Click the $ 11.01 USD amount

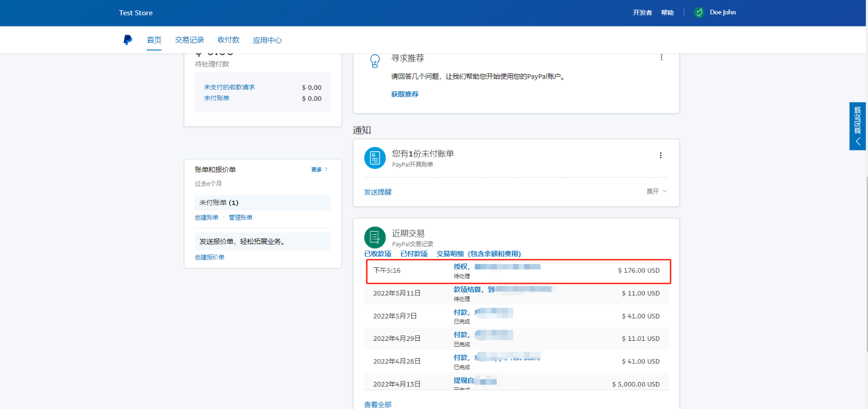tap(640, 339)
